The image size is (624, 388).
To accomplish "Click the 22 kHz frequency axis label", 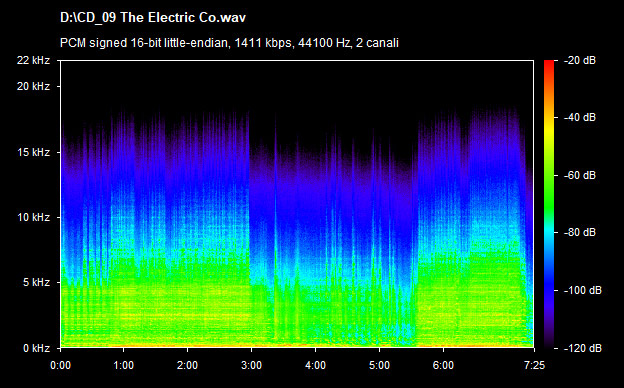I will click(33, 60).
